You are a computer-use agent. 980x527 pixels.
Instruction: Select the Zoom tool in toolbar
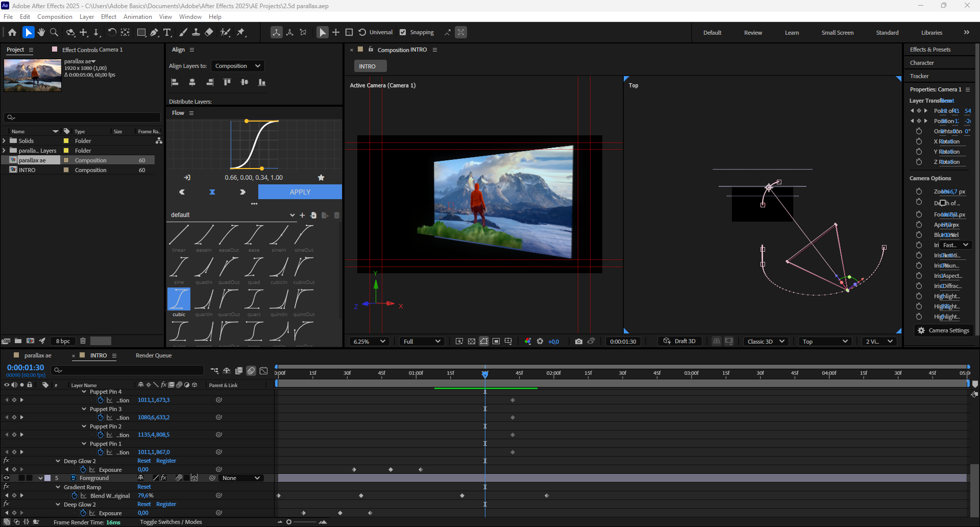coord(54,32)
